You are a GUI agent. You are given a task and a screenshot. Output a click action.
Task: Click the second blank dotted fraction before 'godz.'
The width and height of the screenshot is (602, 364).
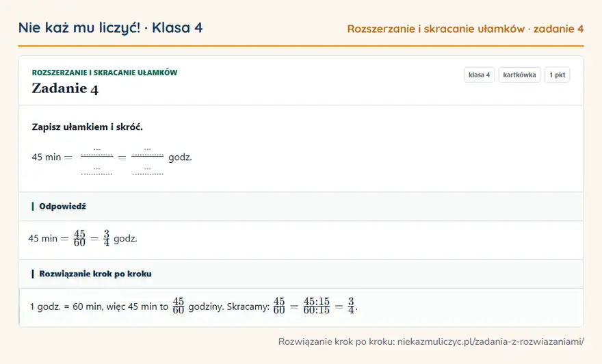(x=148, y=161)
